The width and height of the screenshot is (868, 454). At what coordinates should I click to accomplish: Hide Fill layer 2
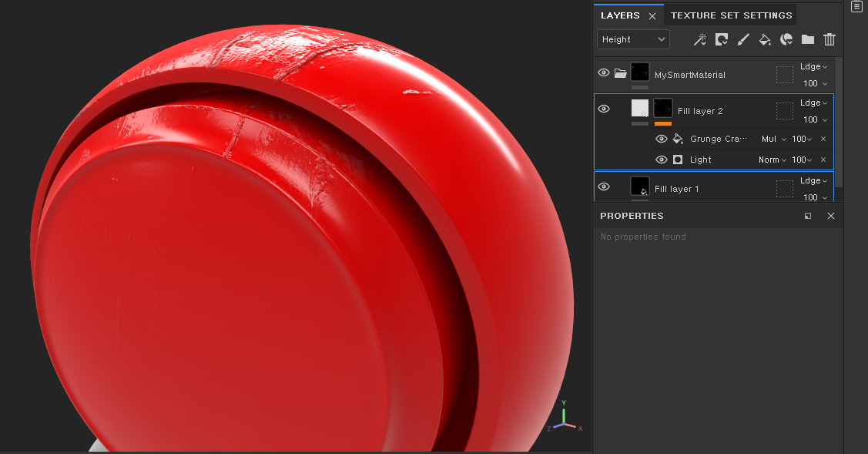click(604, 109)
